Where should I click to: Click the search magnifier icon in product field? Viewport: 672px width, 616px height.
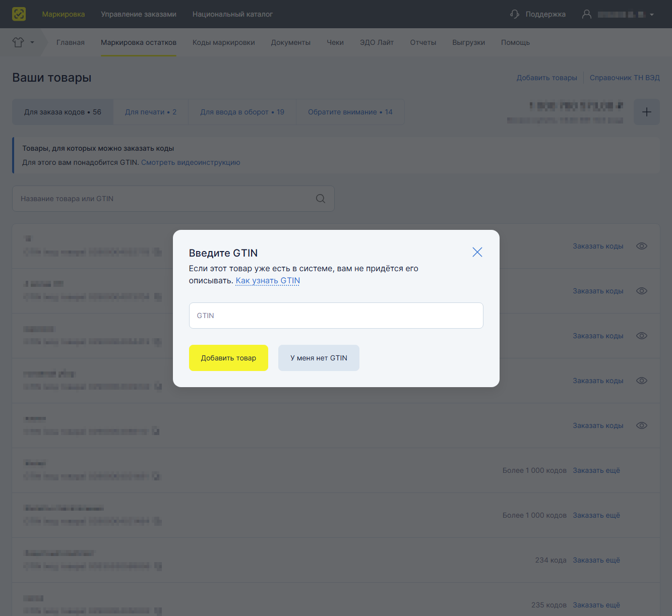pos(321,199)
